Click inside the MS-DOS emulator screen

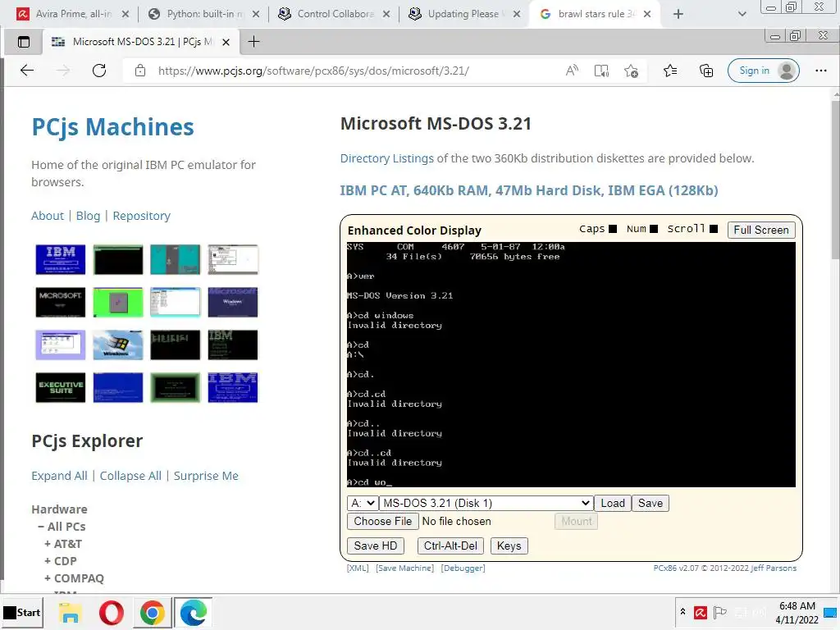coord(571,365)
